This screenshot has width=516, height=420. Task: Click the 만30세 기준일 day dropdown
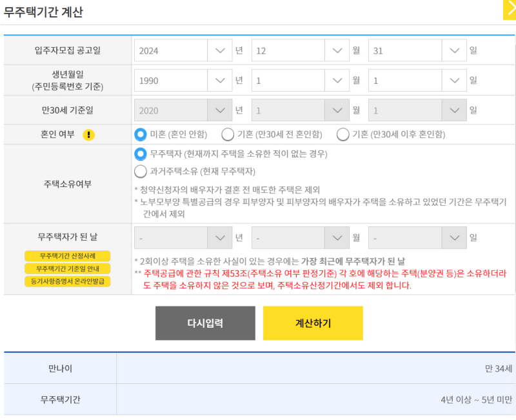tap(417, 110)
